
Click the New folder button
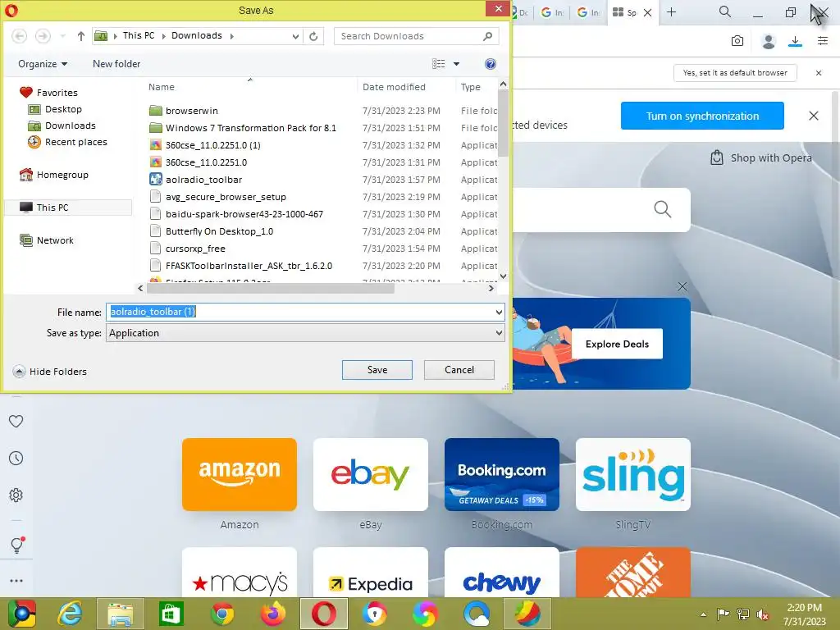[116, 64]
